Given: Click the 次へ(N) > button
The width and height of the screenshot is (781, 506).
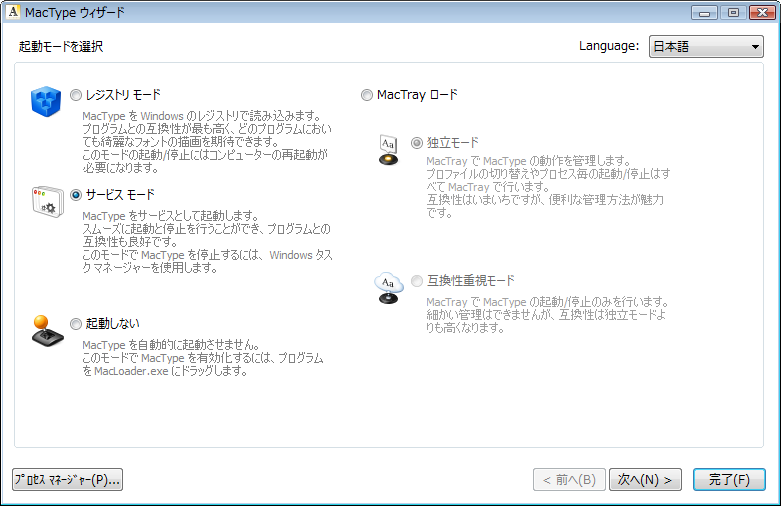Looking at the screenshot, I should (645, 480).
